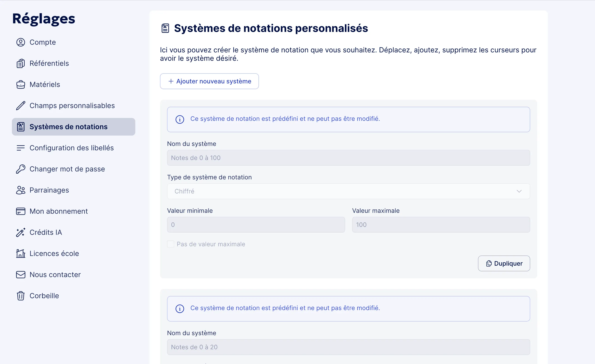Click the page title grading icon
The image size is (595, 364).
(165, 28)
